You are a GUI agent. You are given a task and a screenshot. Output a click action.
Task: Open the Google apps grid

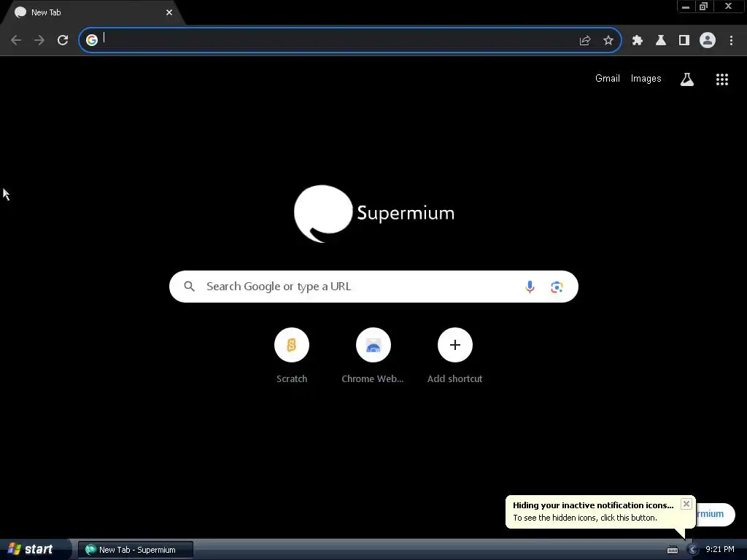(x=722, y=79)
